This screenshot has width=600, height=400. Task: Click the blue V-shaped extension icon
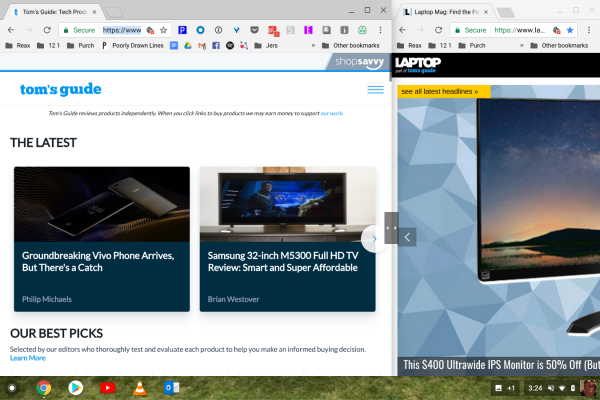pos(236,30)
